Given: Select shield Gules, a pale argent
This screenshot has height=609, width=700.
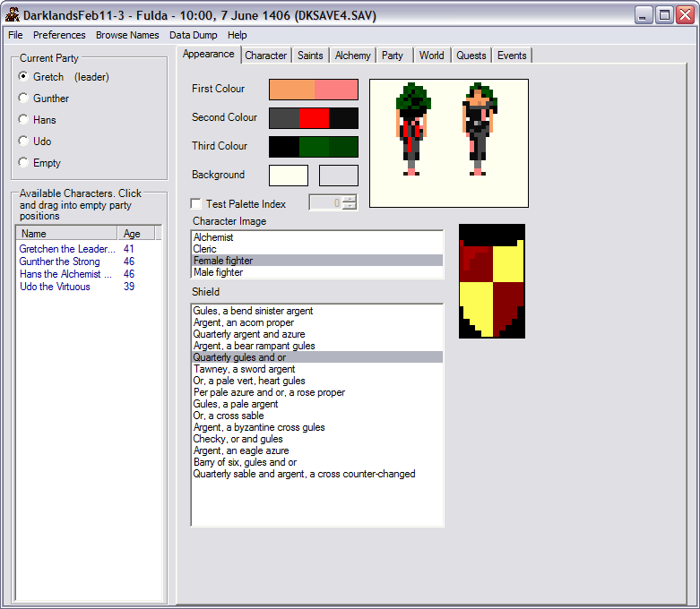Looking at the screenshot, I should (x=317, y=403).
